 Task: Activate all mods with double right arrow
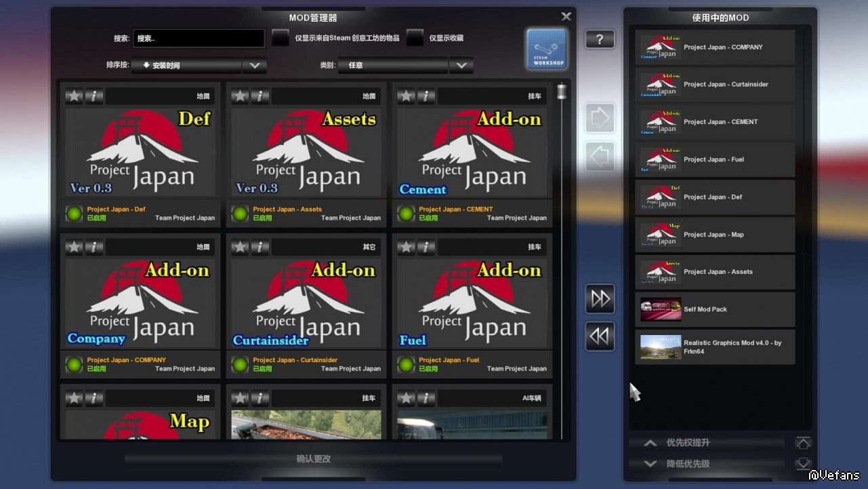click(x=600, y=299)
